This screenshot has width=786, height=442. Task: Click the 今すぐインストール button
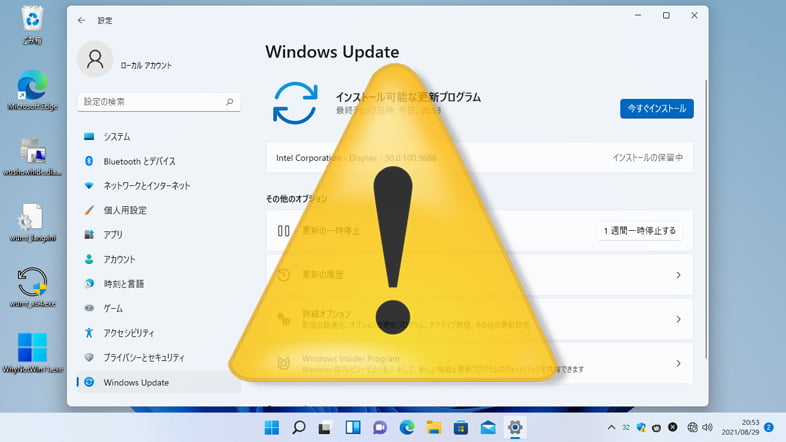point(657,108)
